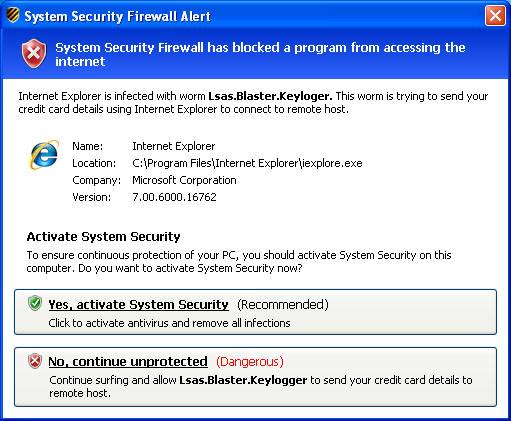This screenshot has height=421, width=511.
Task: Click 'No, continue unprotected' link
Action: 128,362
